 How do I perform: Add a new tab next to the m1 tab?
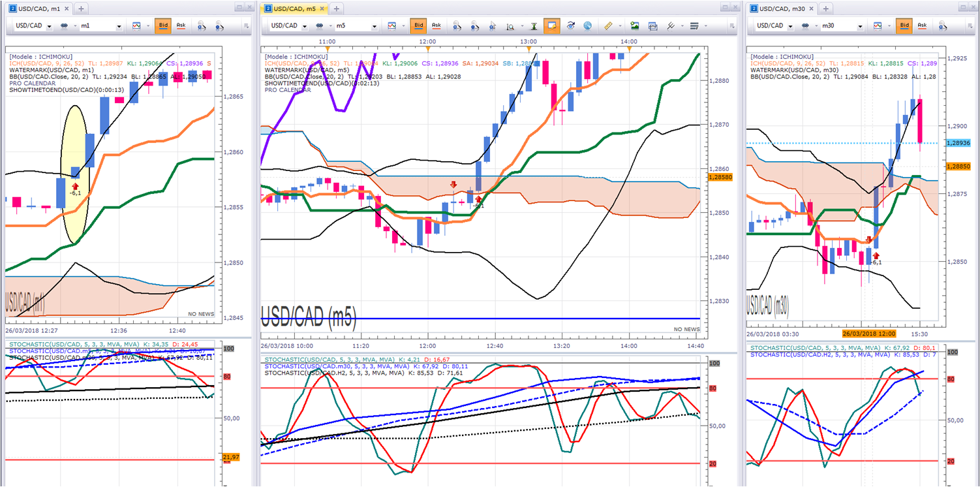point(81,8)
